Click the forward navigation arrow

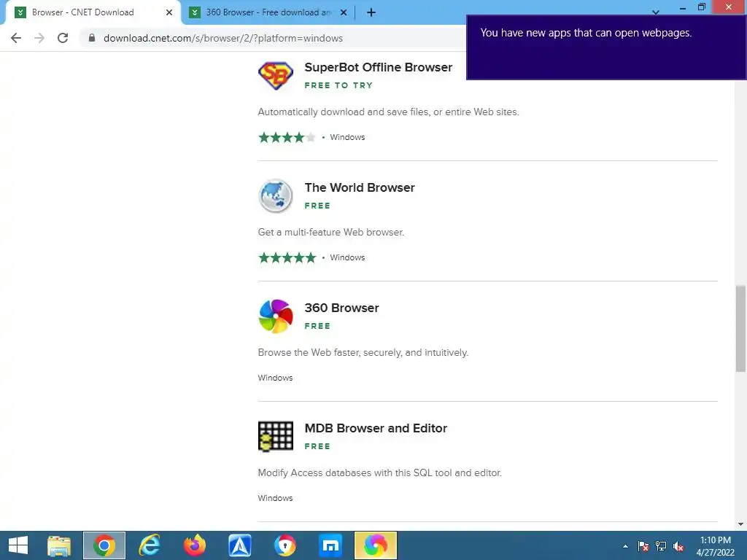(39, 38)
